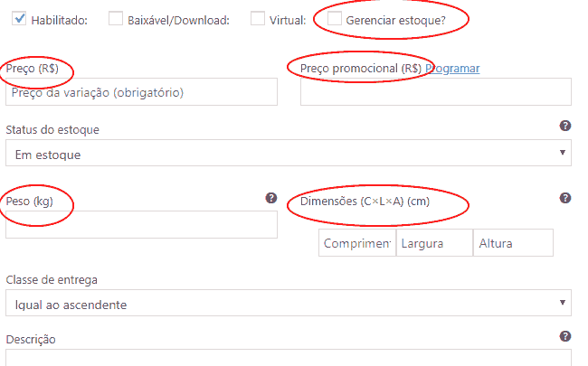Click arrow on Igual ao ascendente select
This screenshot has height=366, width=588.
(563, 303)
